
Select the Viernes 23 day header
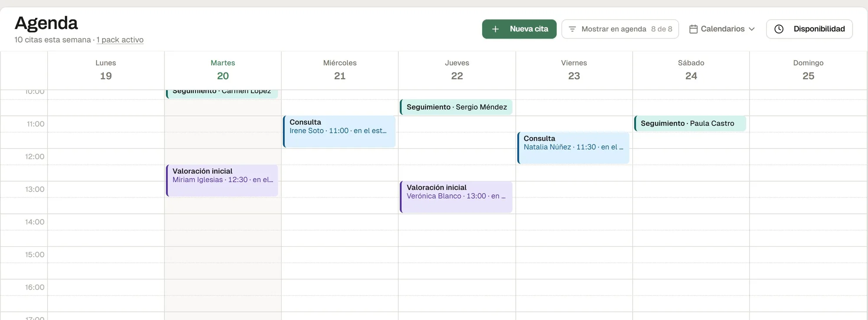(x=574, y=70)
